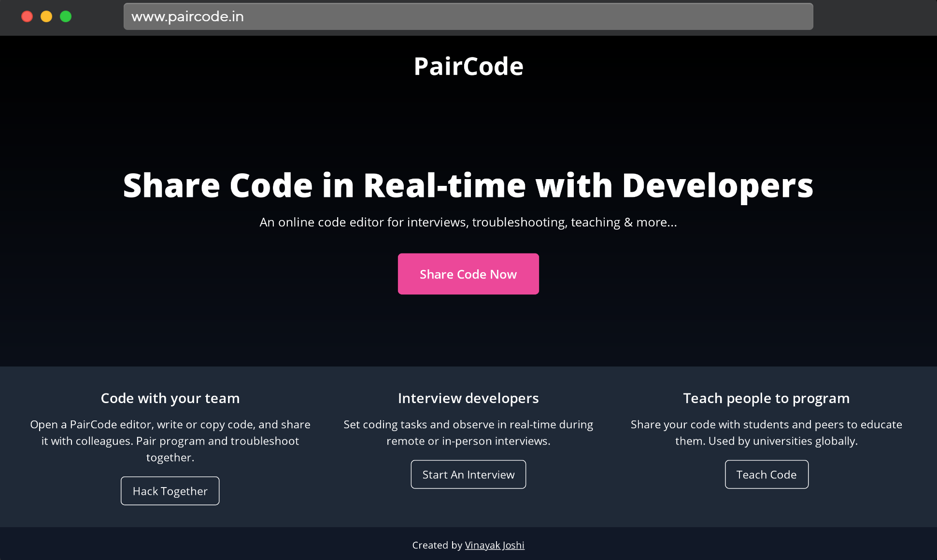Click the 'Teach people to program' heading
The height and width of the screenshot is (560, 937).
(x=767, y=398)
